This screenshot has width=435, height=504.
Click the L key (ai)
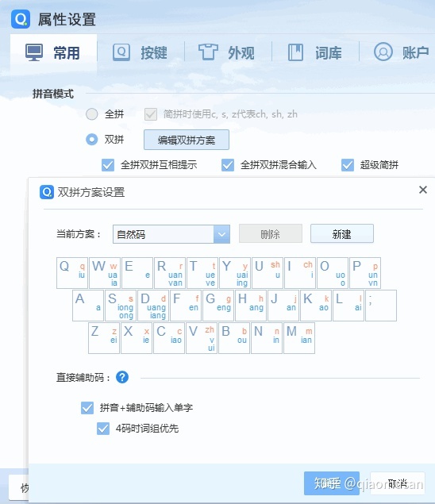click(348, 306)
